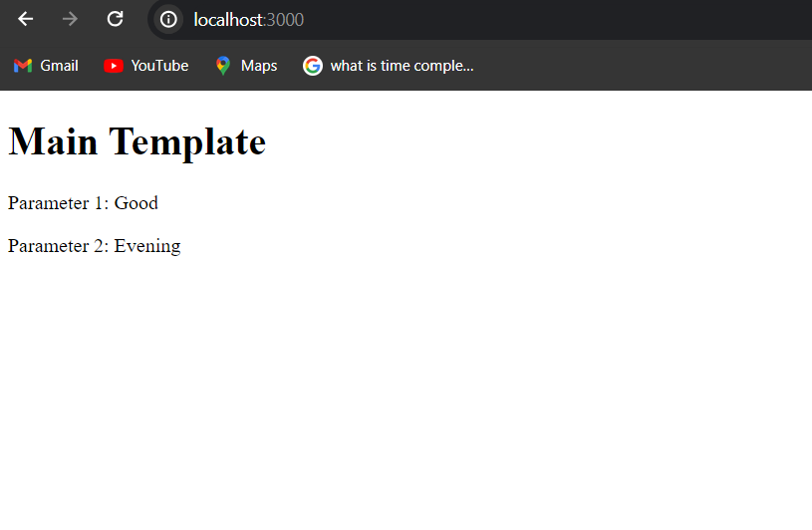The width and height of the screenshot is (812, 530).
Task: Open the Maps bookmark
Action: tap(246, 66)
